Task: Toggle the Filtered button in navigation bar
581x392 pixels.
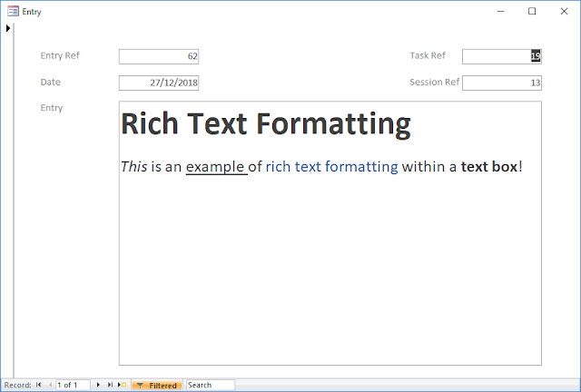Action: pos(157,386)
